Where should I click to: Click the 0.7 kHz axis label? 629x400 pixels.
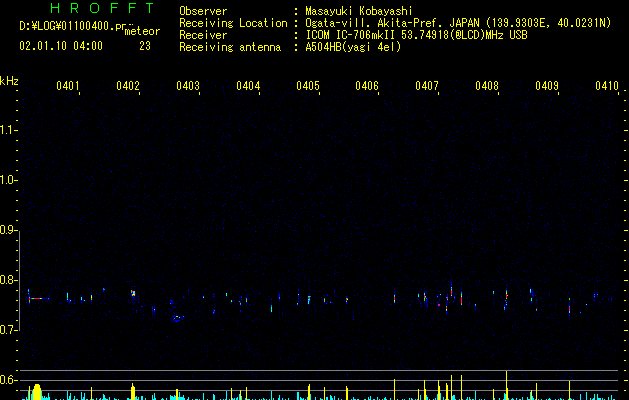(9, 330)
